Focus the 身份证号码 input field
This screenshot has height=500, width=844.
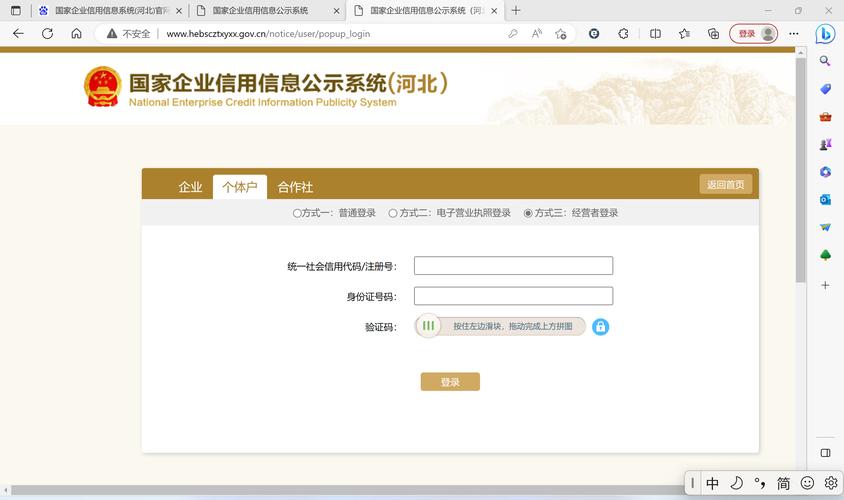point(514,296)
